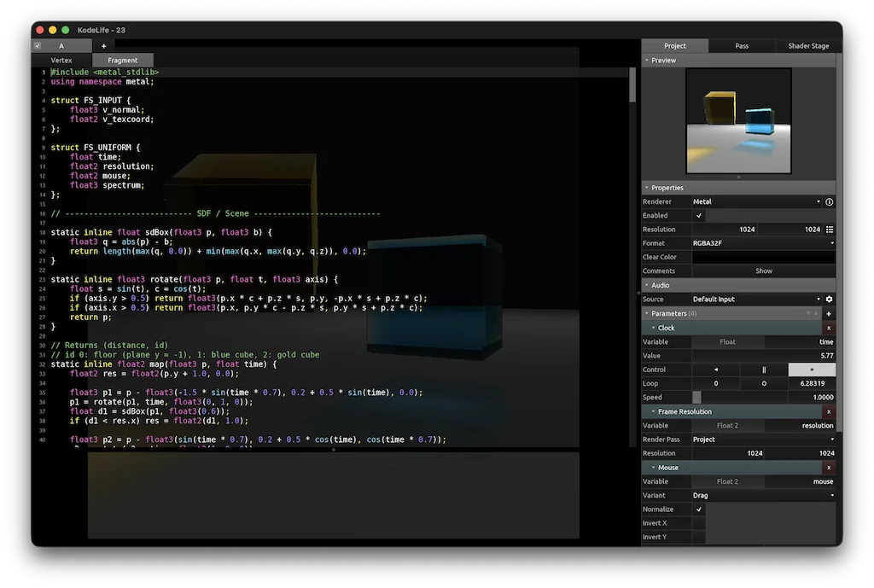Move parameter up arrow in Parameters header
874x588 pixels.
click(x=815, y=313)
